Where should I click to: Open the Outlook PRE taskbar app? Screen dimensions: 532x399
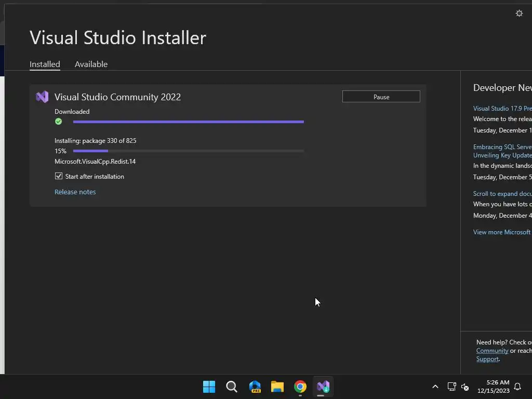tap(255, 387)
